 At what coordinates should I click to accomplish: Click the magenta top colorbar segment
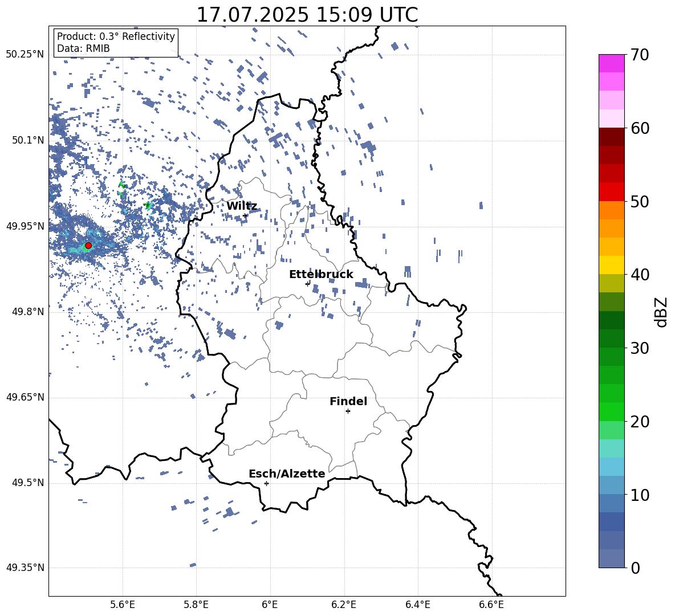pyautogui.click(x=612, y=63)
